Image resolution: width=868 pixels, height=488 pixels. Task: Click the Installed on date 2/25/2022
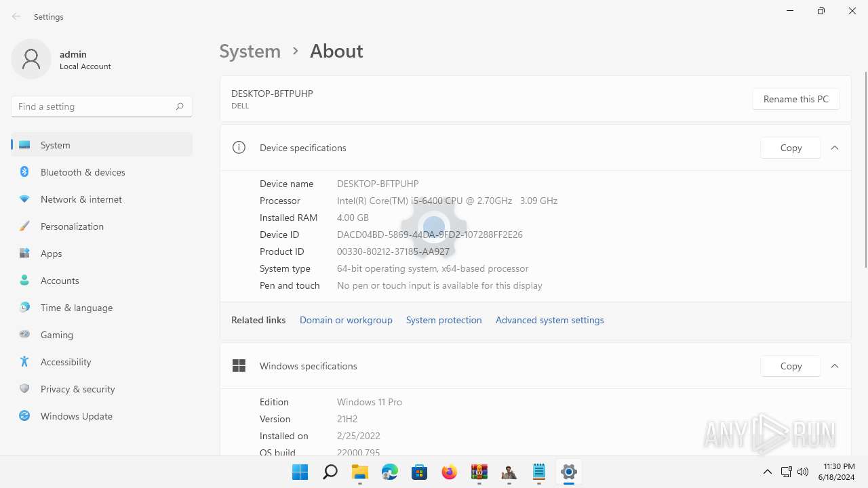pos(358,436)
